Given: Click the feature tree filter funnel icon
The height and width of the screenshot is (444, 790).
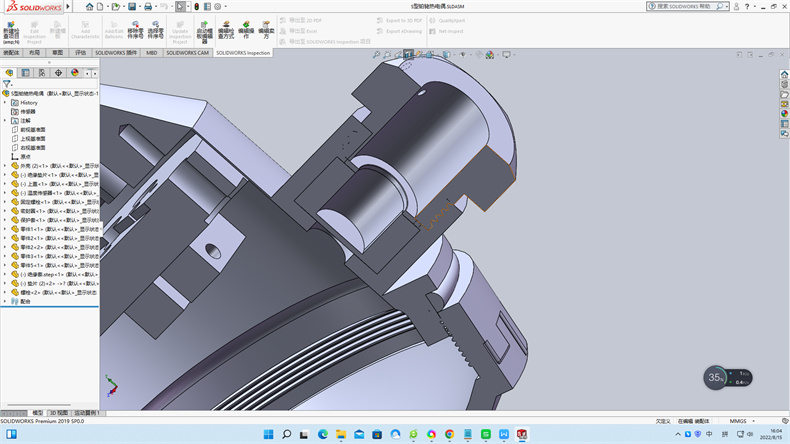Looking at the screenshot, I should point(7,84).
